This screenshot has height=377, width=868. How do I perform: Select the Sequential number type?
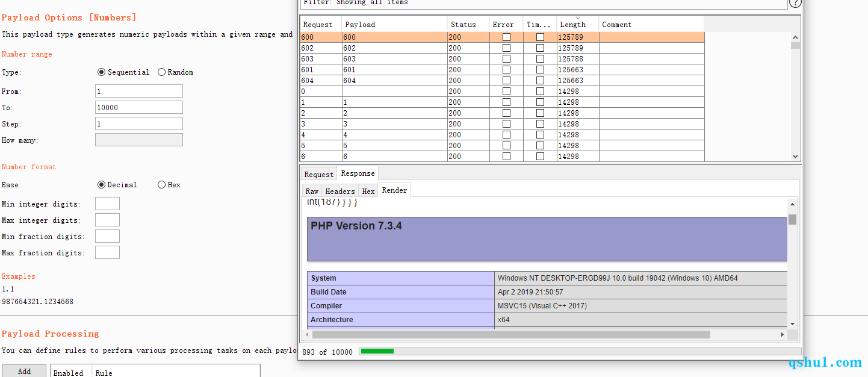(101, 72)
